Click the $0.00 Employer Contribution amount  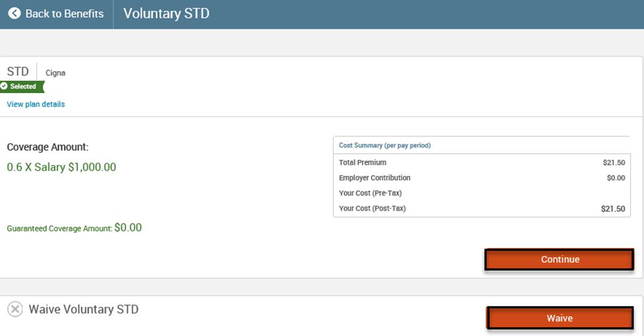pyautogui.click(x=615, y=178)
